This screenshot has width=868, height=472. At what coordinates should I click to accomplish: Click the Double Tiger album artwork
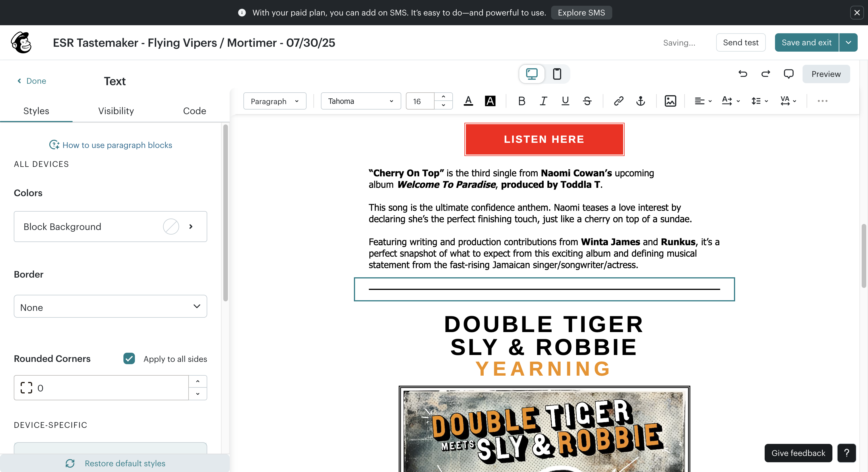[x=544, y=429]
